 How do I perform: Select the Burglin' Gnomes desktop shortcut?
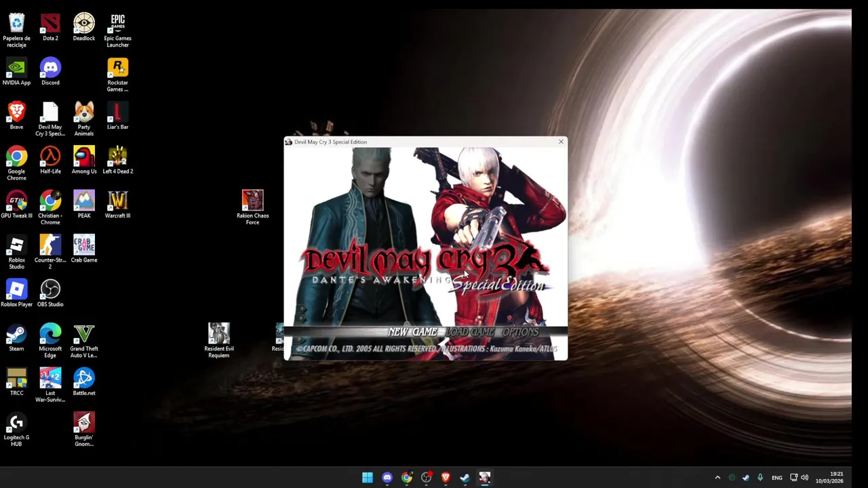pyautogui.click(x=84, y=430)
